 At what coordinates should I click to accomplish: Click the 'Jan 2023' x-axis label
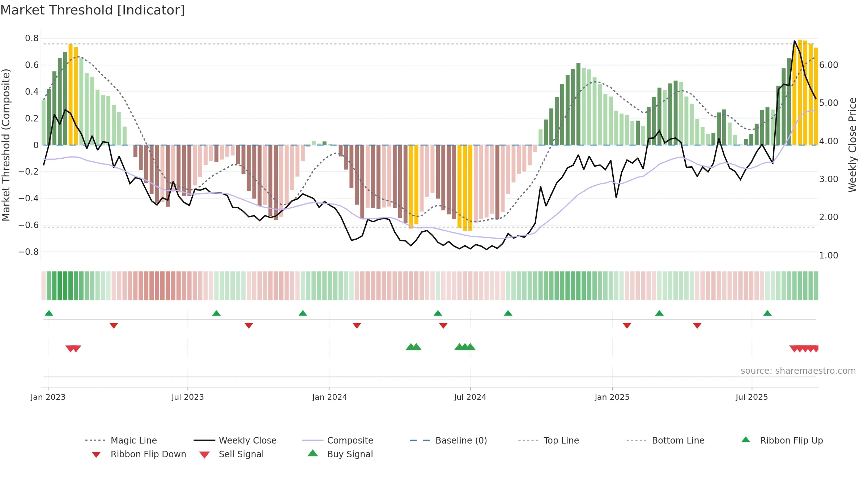[48, 397]
